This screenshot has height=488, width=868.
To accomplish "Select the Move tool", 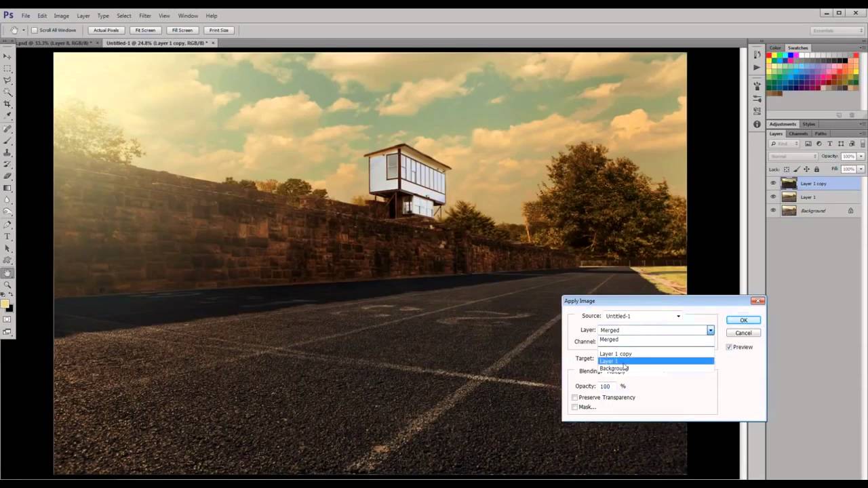I will (7, 56).
